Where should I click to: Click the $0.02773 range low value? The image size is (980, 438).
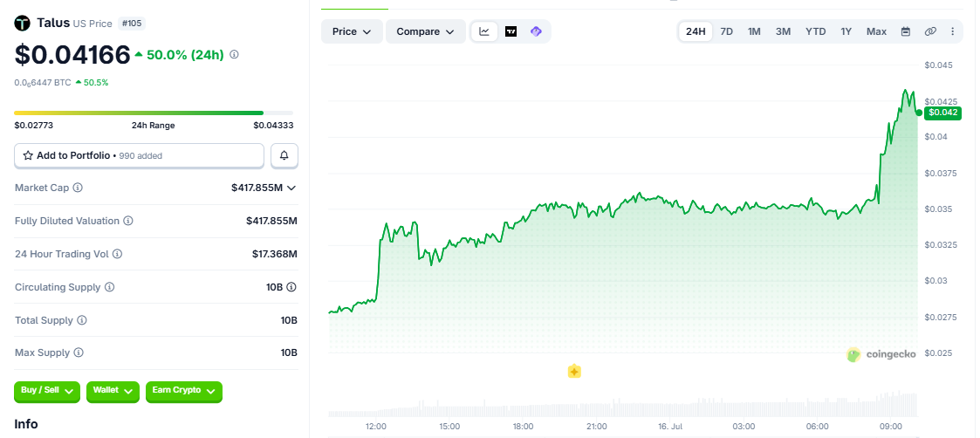coord(34,125)
